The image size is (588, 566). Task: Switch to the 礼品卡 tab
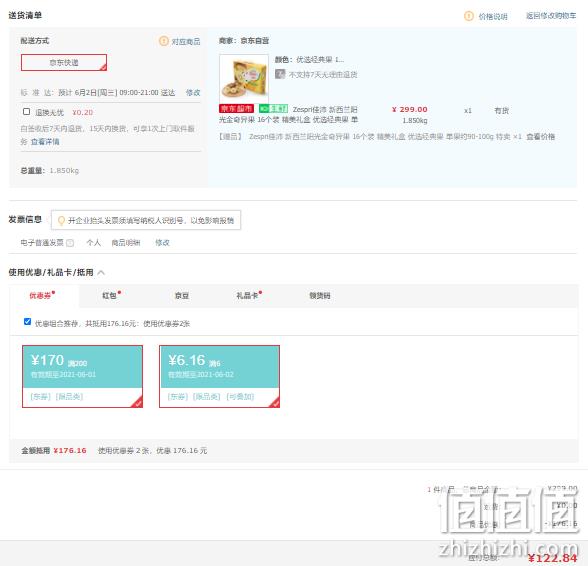coord(249,296)
